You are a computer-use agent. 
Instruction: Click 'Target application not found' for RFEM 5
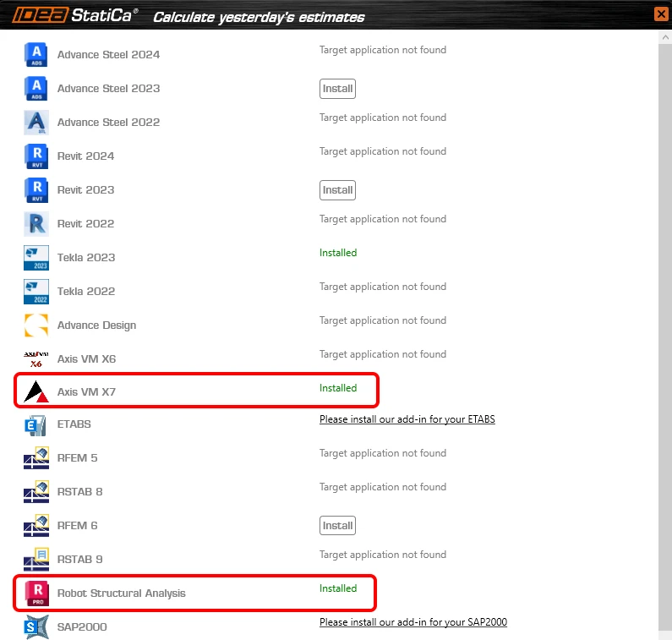pyautogui.click(x=383, y=453)
